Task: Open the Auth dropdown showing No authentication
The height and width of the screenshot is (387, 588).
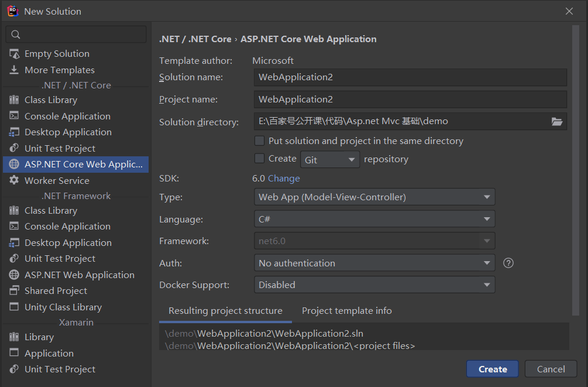Action: 374,263
